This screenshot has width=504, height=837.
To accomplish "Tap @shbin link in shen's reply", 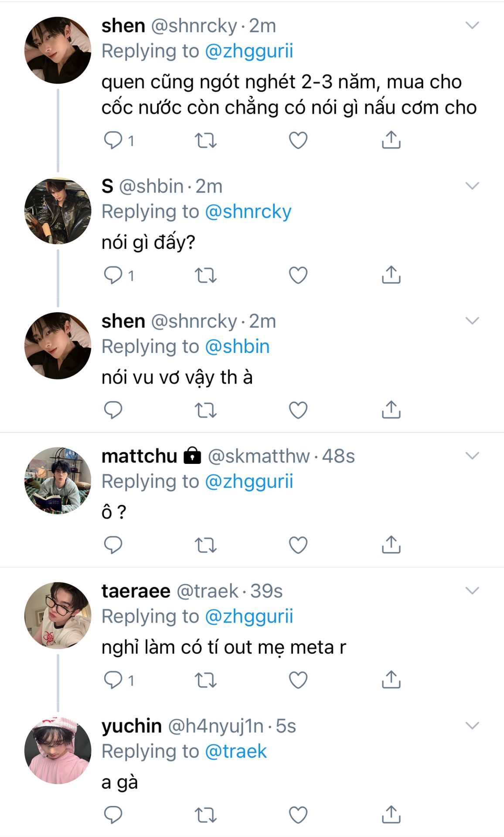I will tap(237, 347).
